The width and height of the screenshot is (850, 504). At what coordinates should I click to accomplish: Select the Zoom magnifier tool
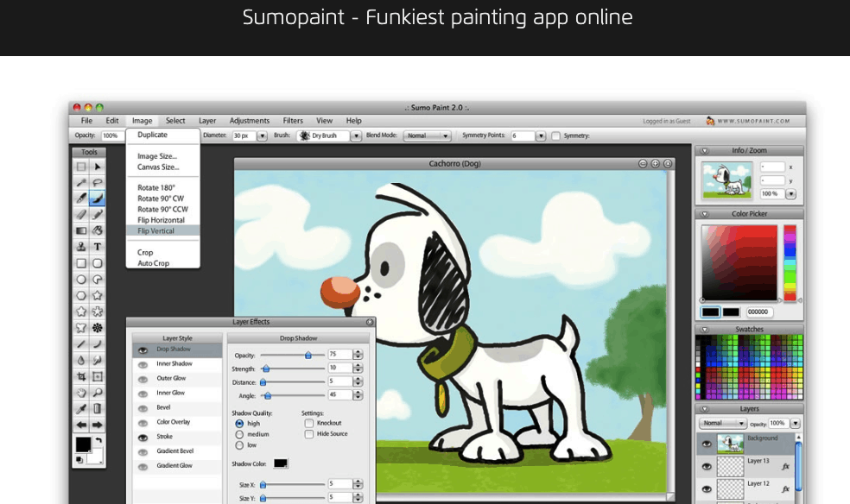(x=98, y=393)
